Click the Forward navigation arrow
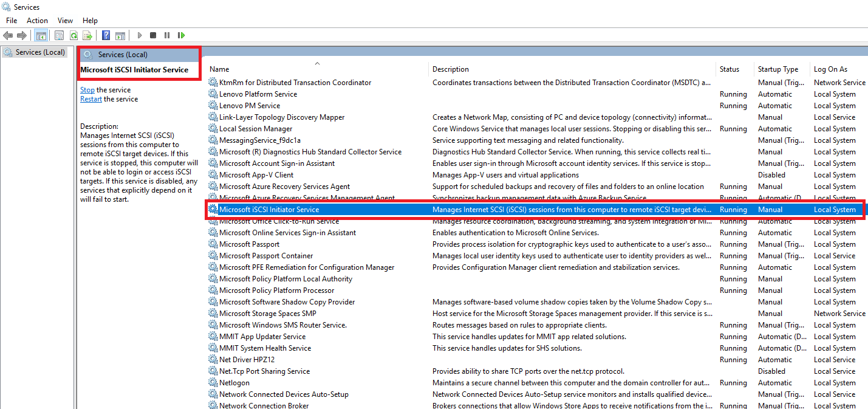The image size is (868, 409). [x=21, y=35]
